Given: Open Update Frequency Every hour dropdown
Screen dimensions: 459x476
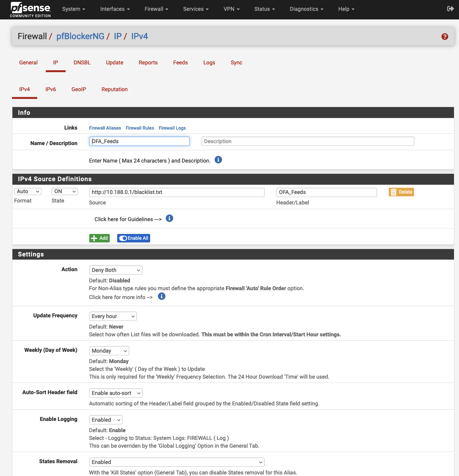Looking at the screenshot, I should coord(113,316).
